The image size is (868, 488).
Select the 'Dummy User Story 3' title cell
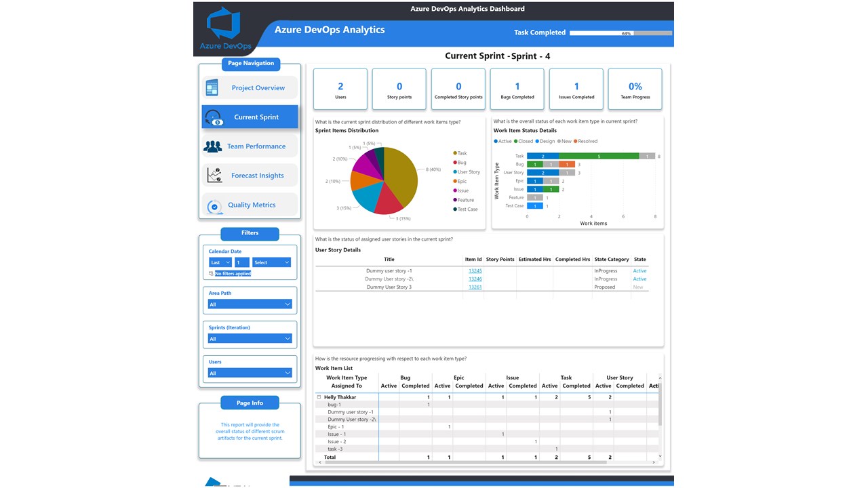click(389, 287)
